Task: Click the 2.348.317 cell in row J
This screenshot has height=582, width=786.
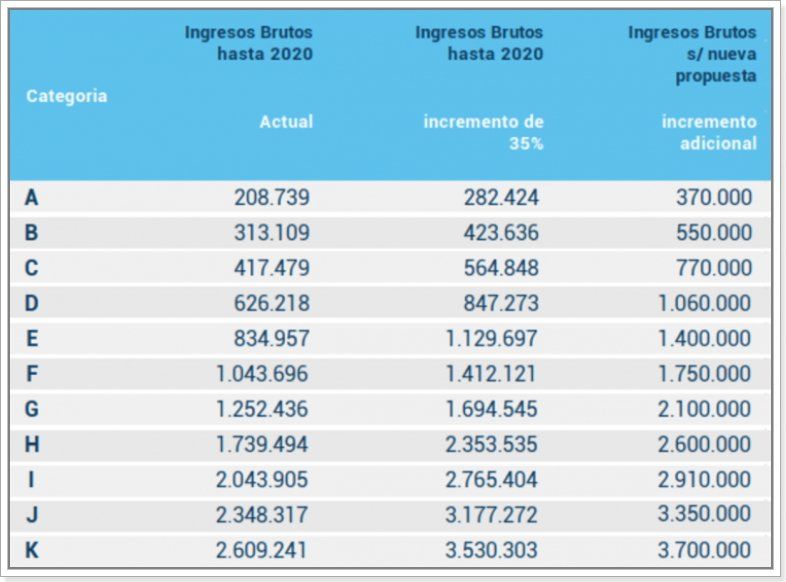Action: pyautogui.click(x=262, y=515)
